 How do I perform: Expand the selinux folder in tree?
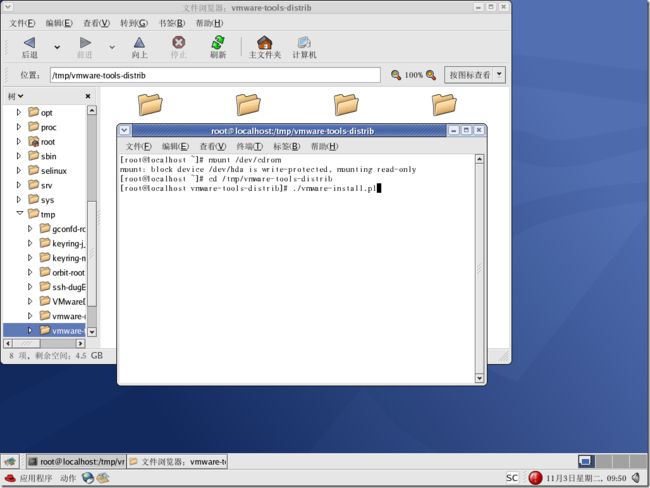click(19, 170)
